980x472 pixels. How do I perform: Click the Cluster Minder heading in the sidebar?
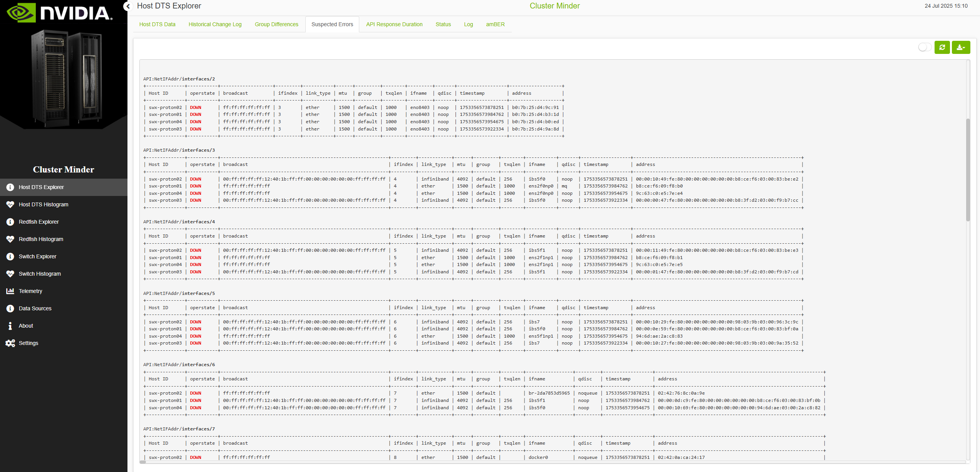[64, 169]
